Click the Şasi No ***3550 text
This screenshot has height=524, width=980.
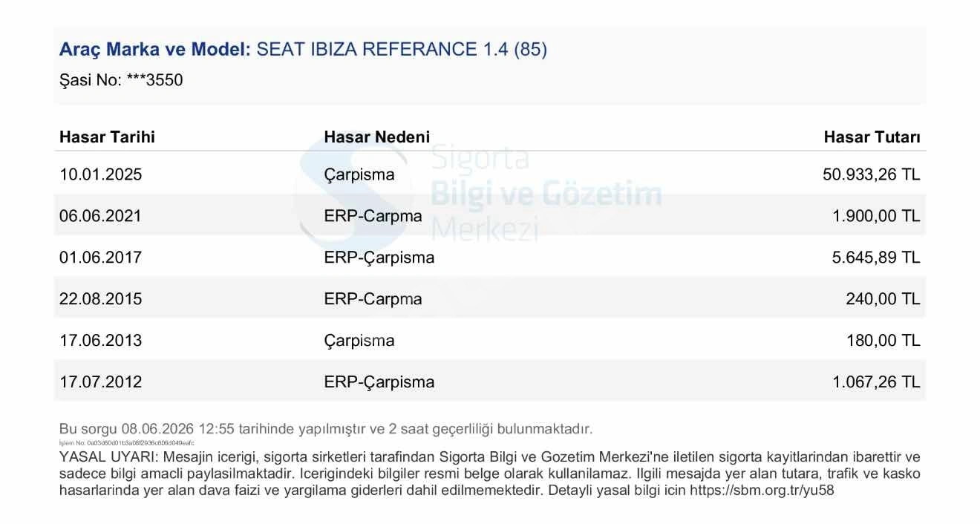(x=121, y=80)
